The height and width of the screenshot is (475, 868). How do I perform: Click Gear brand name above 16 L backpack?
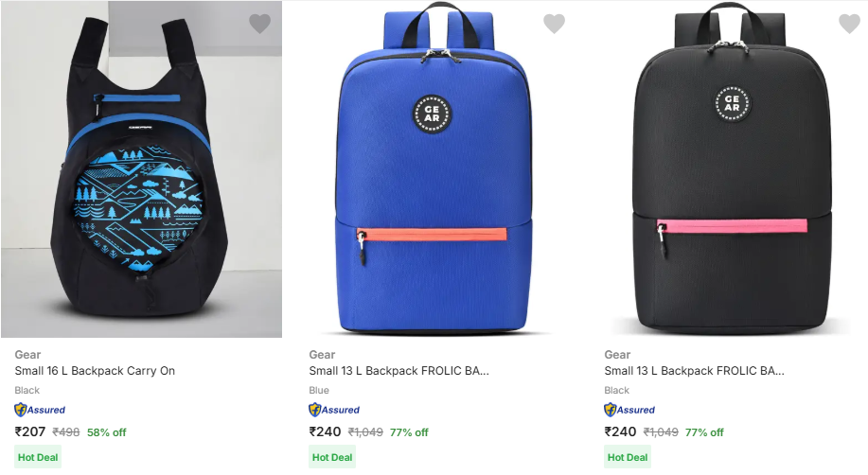(27, 355)
